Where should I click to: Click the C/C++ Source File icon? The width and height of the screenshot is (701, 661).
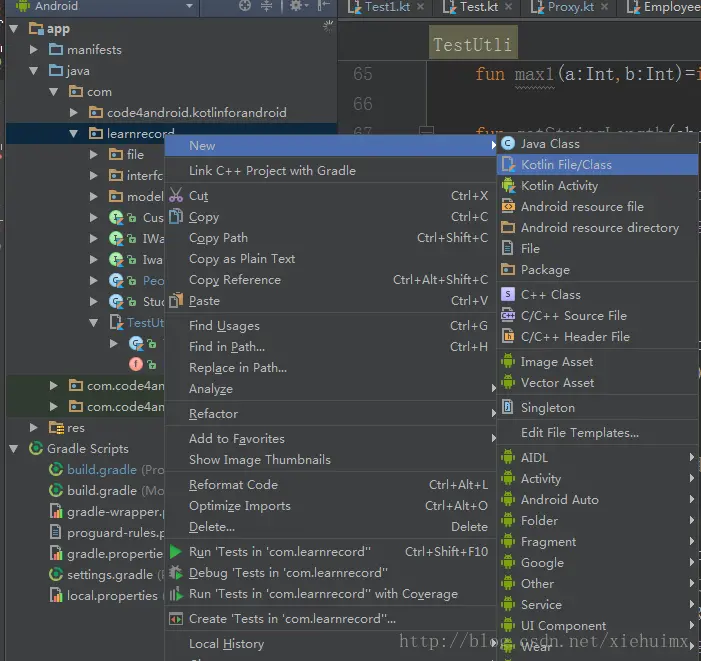pos(508,316)
